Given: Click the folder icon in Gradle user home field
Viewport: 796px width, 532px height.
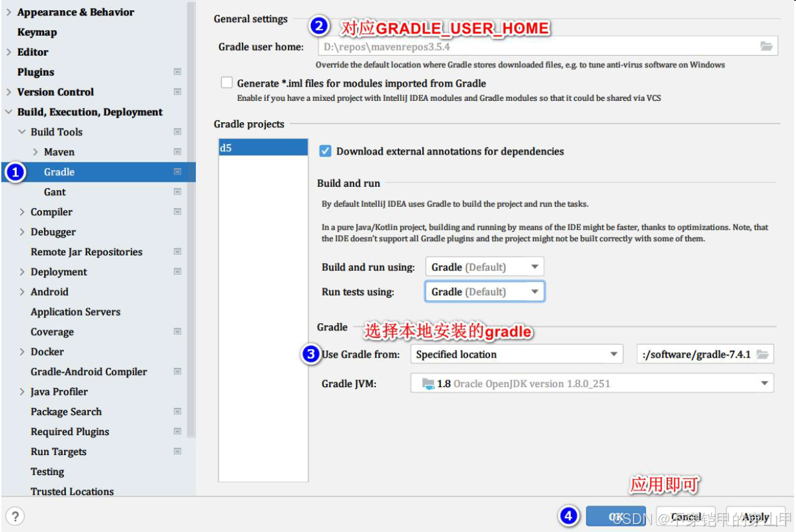Looking at the screenshot, I should tap(766, 47).
